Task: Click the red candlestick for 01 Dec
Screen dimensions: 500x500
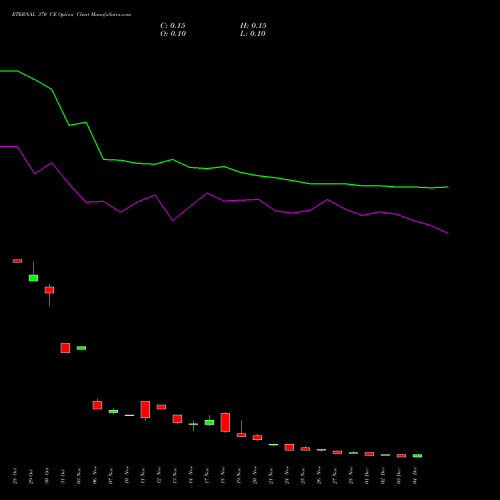Action: point(369,454)
